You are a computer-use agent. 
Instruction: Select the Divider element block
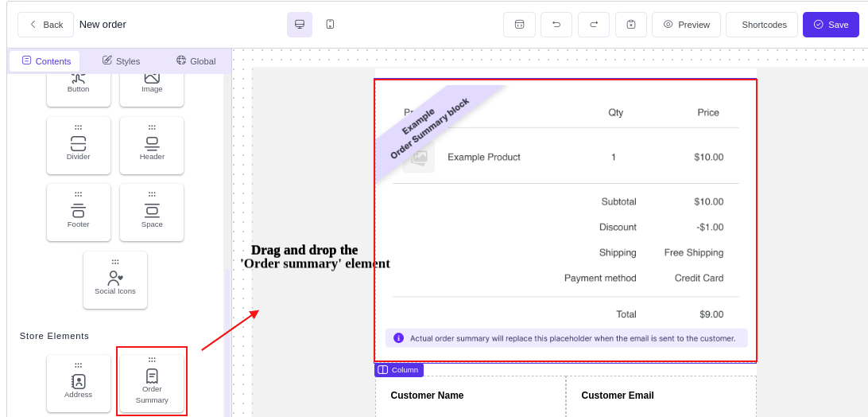(78, 146)
